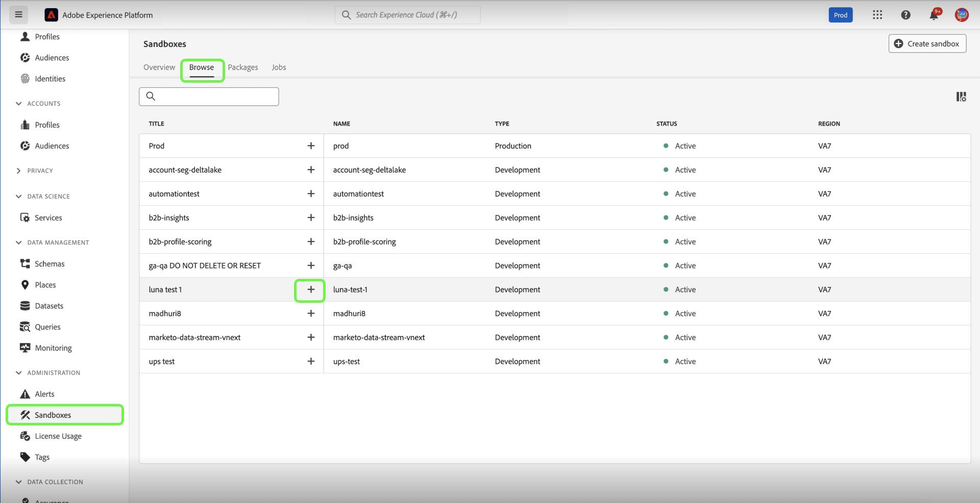The image size is (980, 503).
Task: Sort by the Status column header
Action: click(667, 124)
